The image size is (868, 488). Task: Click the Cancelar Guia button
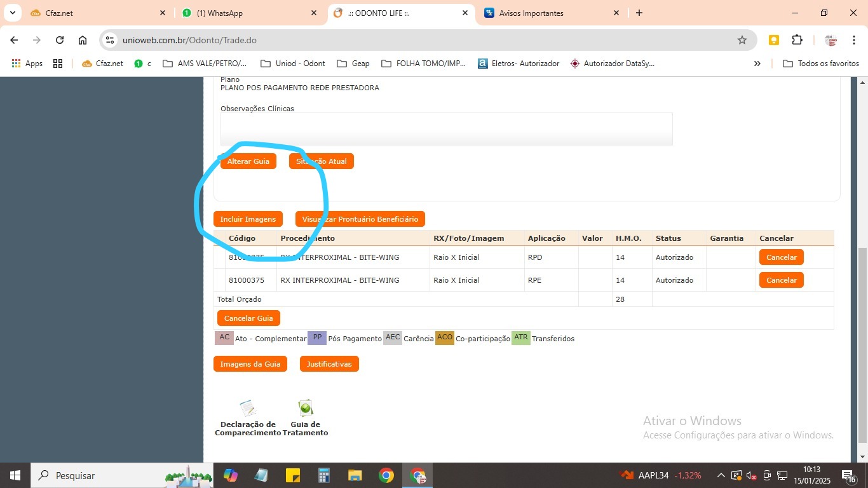pos(248,318)
